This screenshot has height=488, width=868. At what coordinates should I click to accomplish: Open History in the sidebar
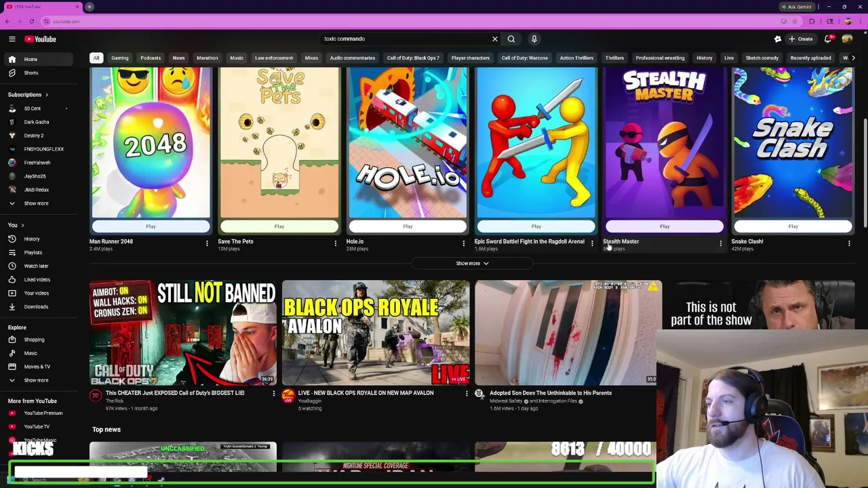tap(39, 239)
